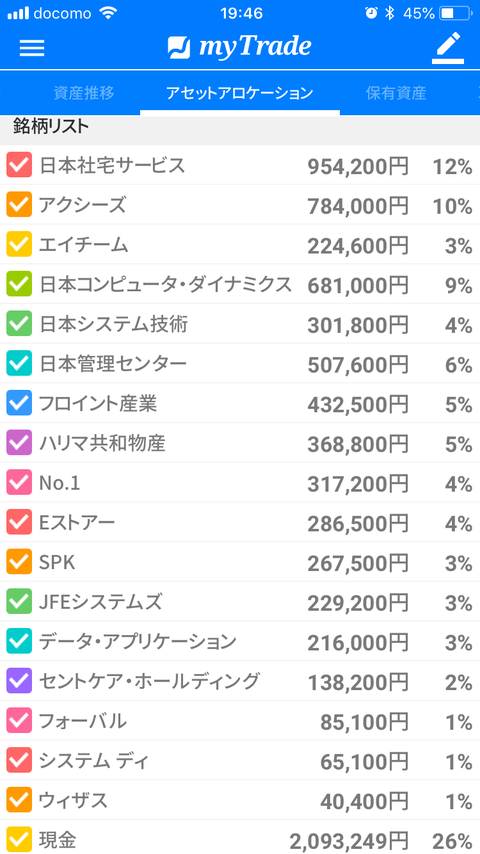Tap the pencil edit icon

448,47
